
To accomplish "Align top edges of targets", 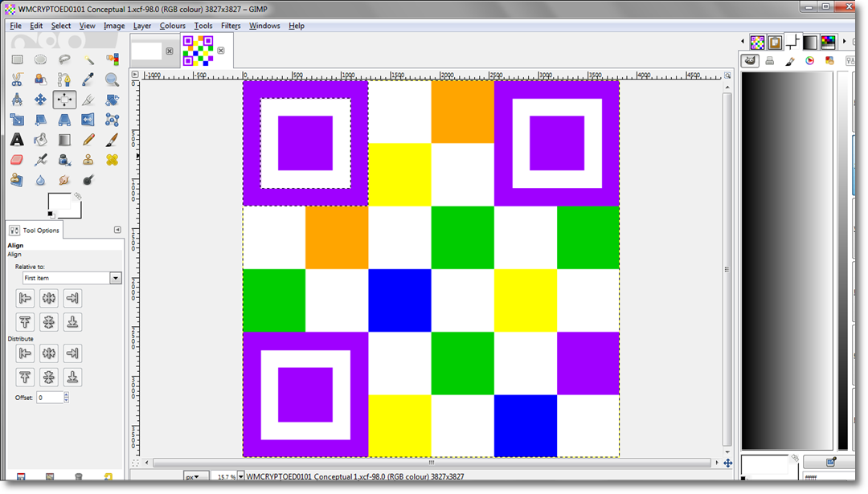I will click(x=25, y=322).
